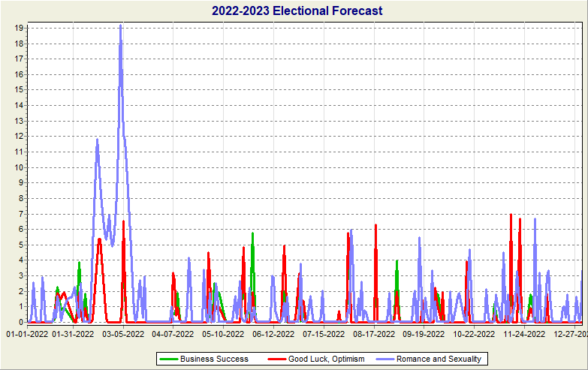
Task: Pick the 03-05-2022 date label
Action: [123, 333]
